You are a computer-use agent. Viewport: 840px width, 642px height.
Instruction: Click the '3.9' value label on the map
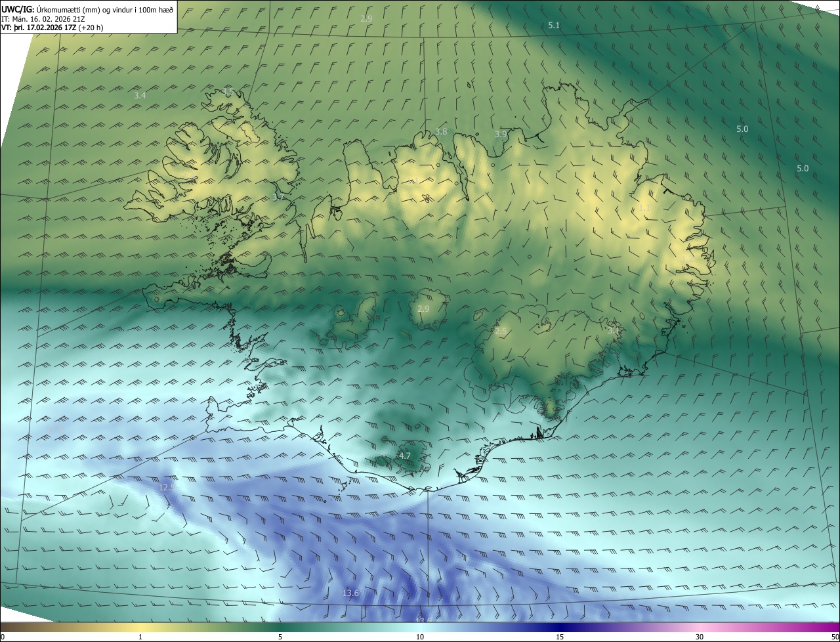pyautogui.click(x=501, y=134)
